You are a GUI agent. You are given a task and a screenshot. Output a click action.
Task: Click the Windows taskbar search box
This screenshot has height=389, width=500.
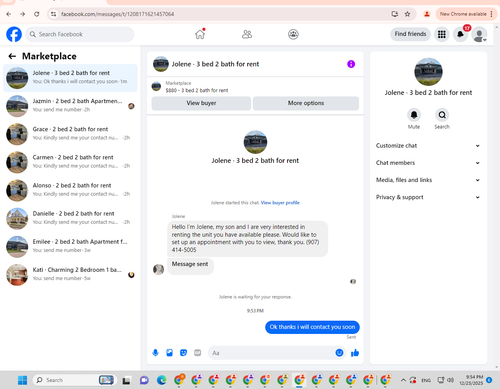point(74,380)
